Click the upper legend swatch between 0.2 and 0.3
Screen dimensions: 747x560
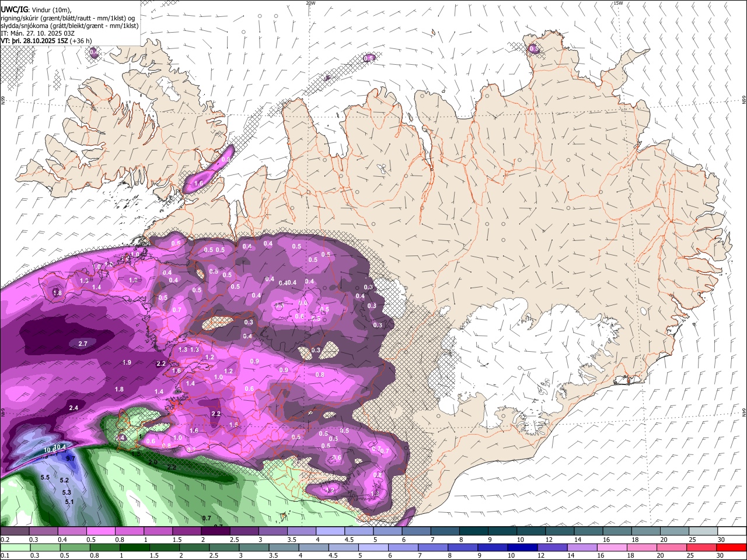pyautogui.click(x=15, y=531)
